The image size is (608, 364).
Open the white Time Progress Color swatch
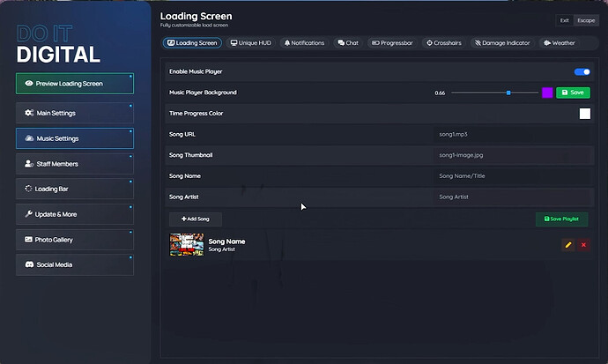(585, 114)
